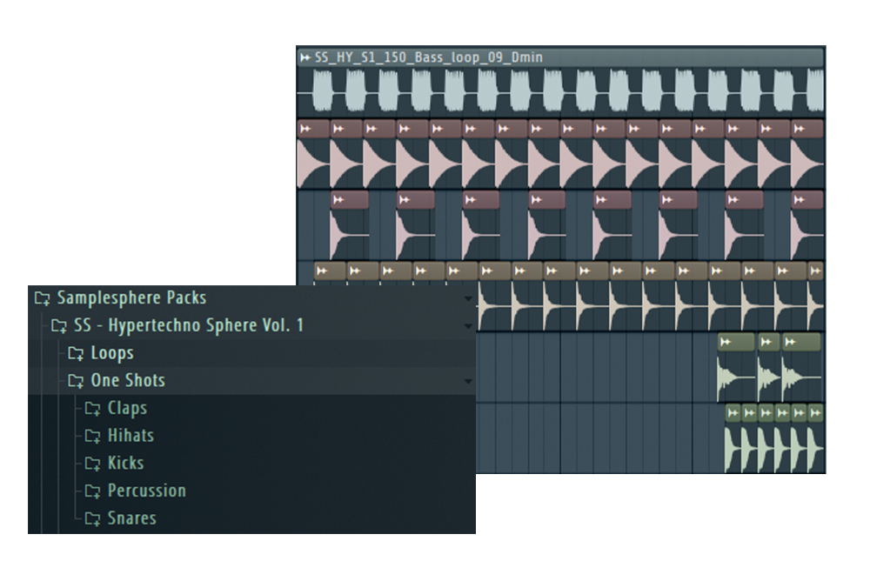Select the first pink clip on the third track

click(348, 226)
